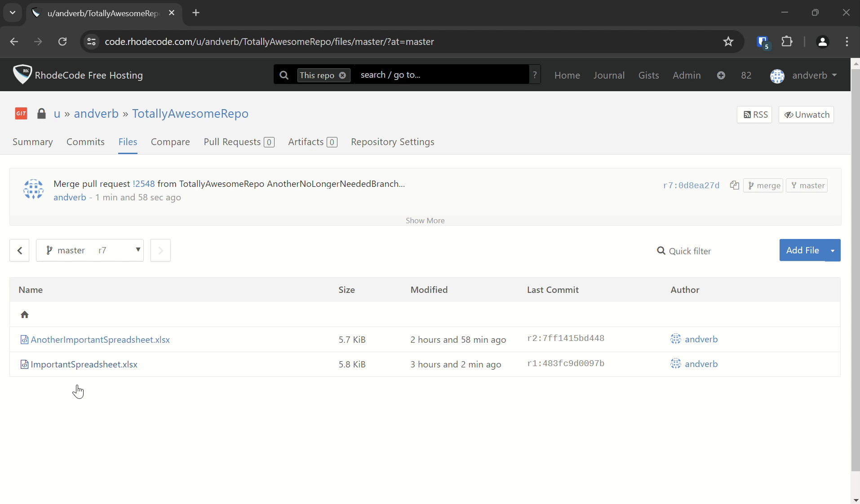Click commit r2:7ff1415bd448 text

pyautogui.click(x=566, y=338)
